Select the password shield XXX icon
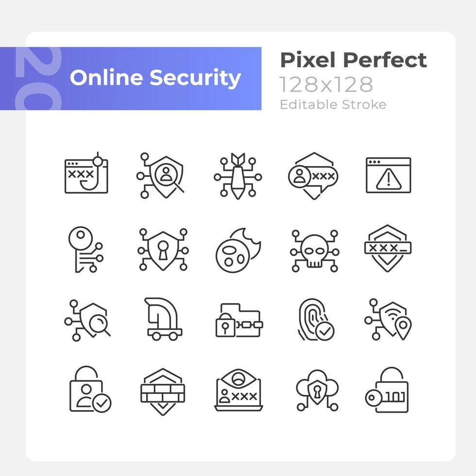This screenshot has width=476, height=476. (x=388, y=248)
